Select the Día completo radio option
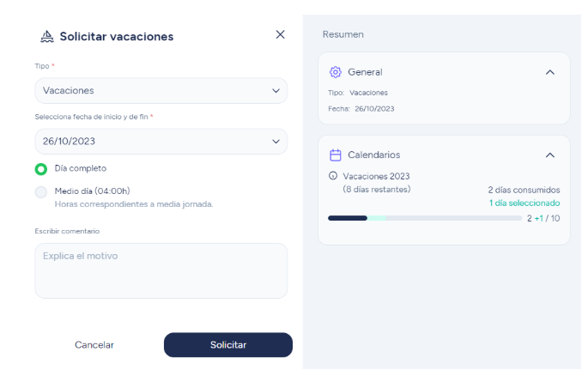 (41, 169)
